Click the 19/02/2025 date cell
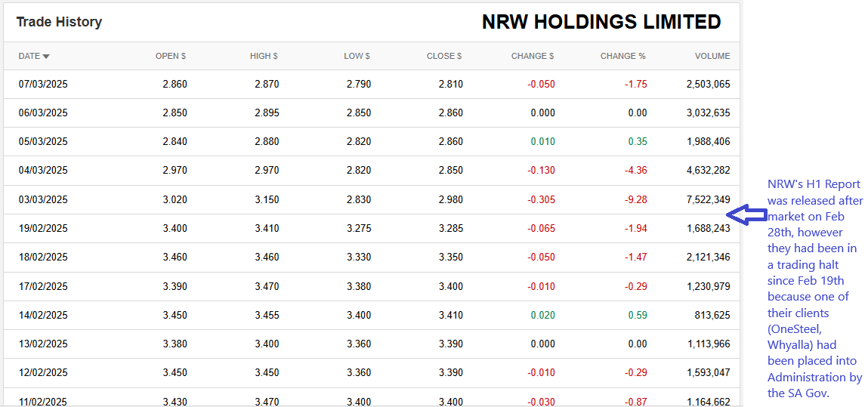 coord(43,229)
